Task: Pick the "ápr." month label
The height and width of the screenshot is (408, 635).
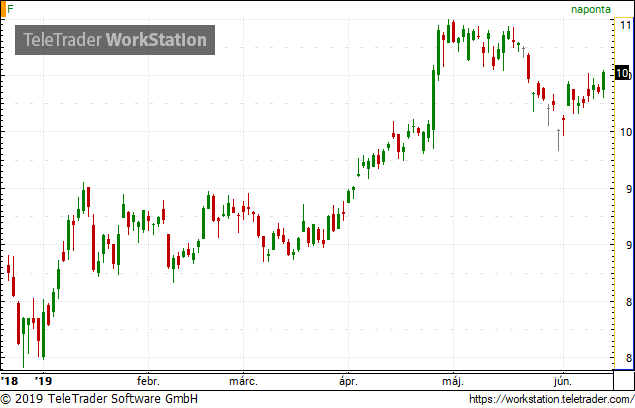Action: point(348,382)
